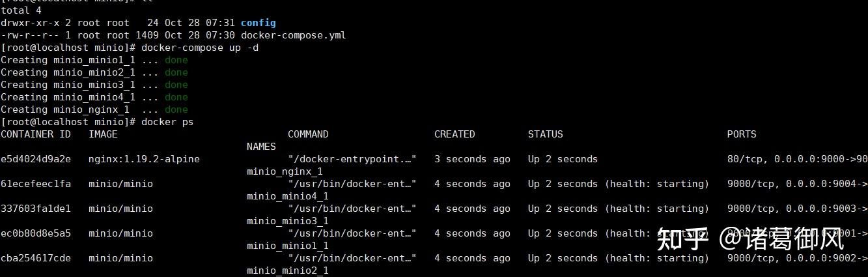The image size is (868, 277).
Task: Click the 'docker ps' command text
Action: (x=167, y=122)
